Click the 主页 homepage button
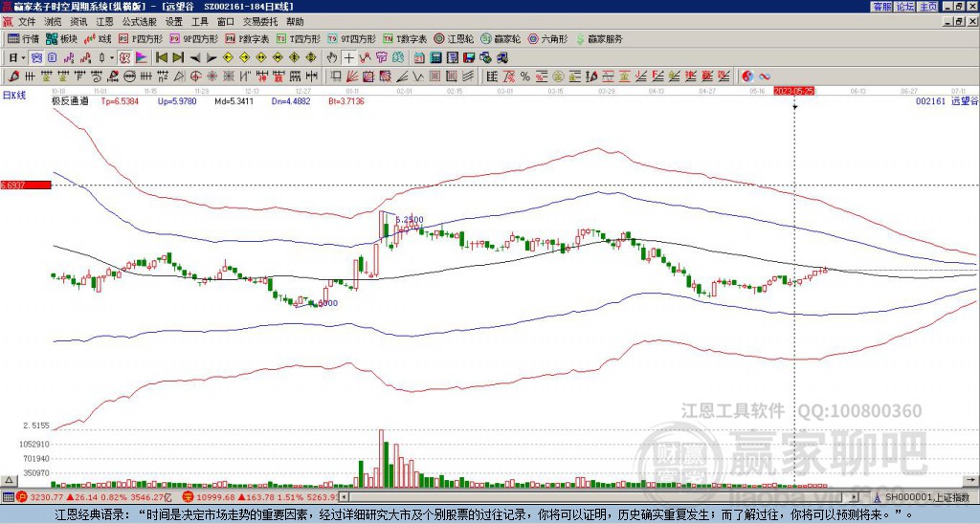This screenshot has width=980, height=524. [x=927, y=7]
